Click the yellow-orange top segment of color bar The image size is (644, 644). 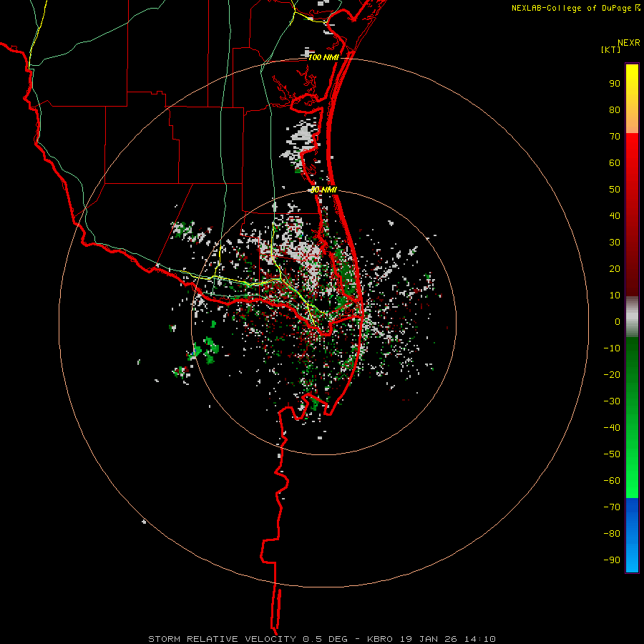632,99
